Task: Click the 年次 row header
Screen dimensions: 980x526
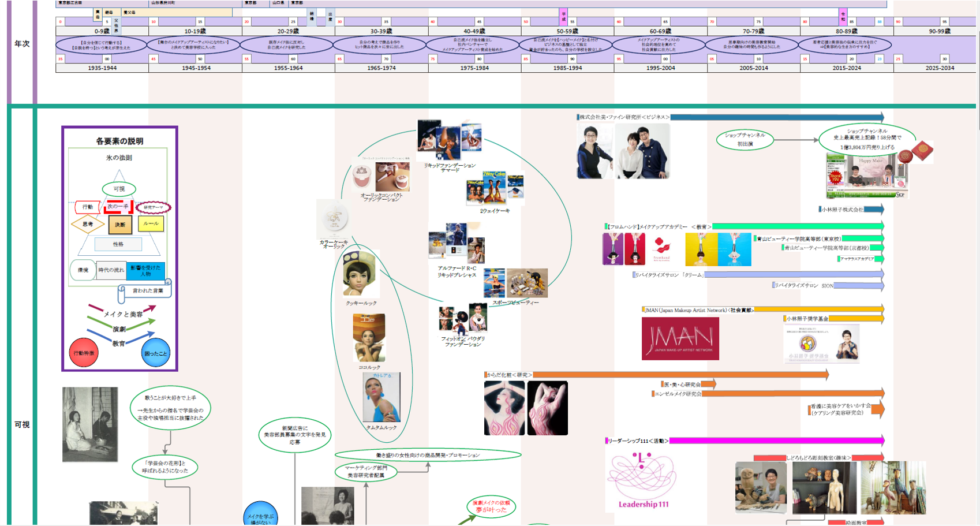Action: point(22,44)
